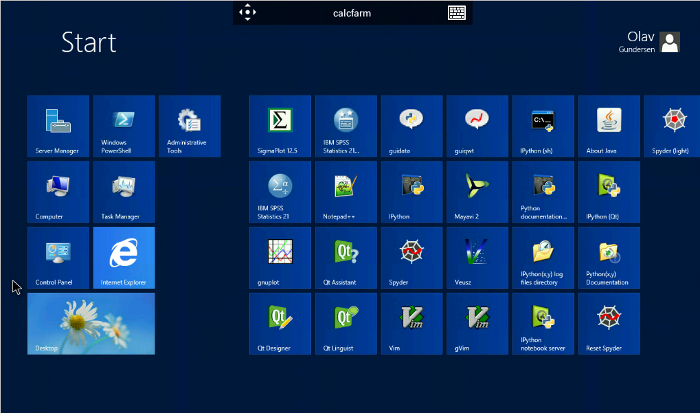
Task: Open the on-screen keyboard from calcfarm bar
Action: point(457,13)
